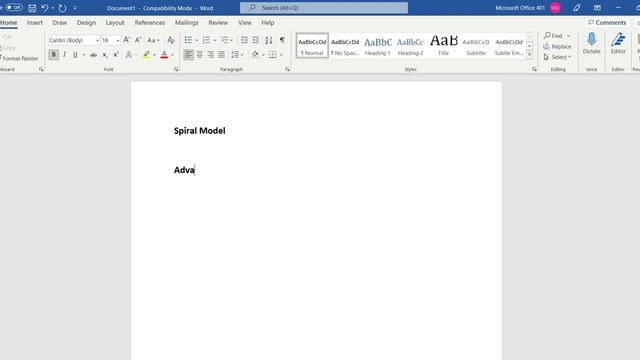
Task: Click the Spiral Model heading text
Action: point(200,131)
